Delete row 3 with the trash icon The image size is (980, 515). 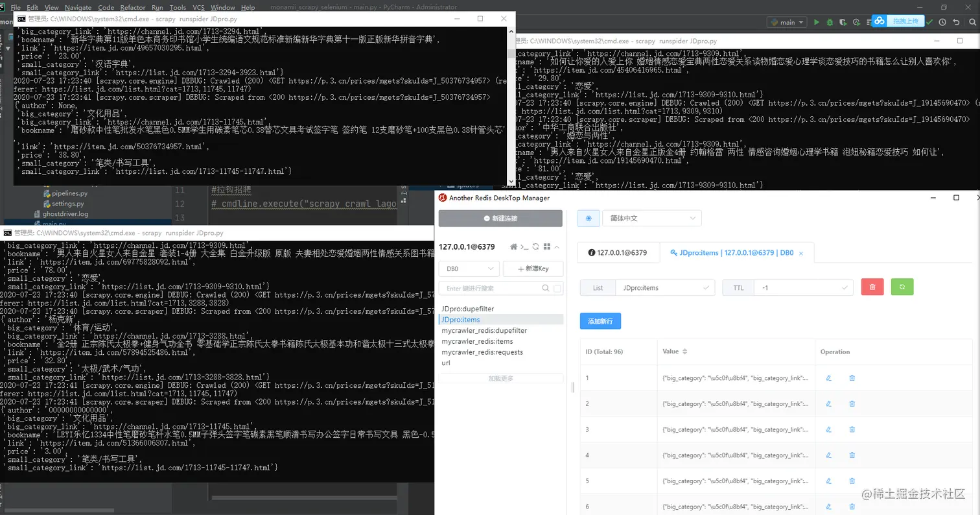pos(852,429)
